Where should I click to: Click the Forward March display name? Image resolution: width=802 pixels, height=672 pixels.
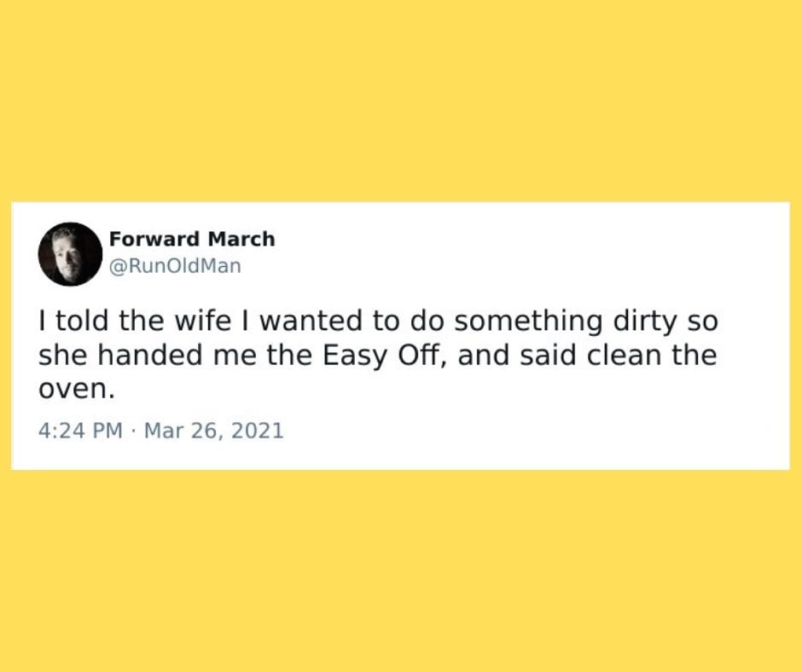pyautogui.click(x=192, y=239)
